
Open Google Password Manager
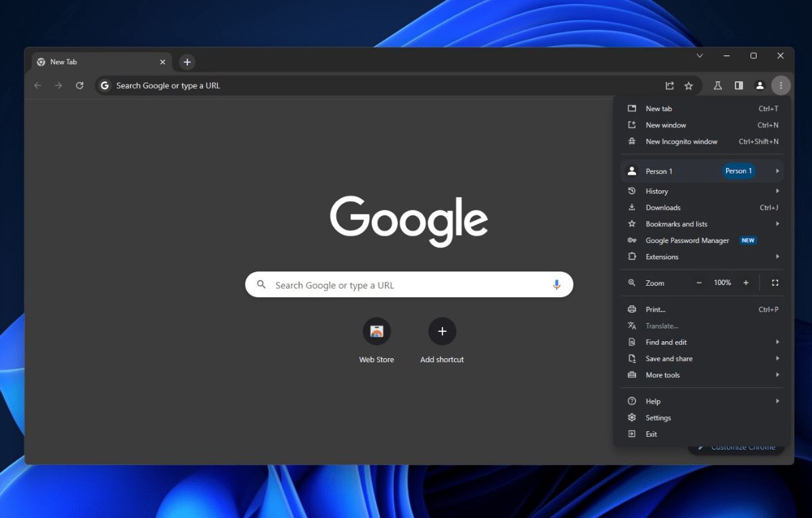pos(687,240)
